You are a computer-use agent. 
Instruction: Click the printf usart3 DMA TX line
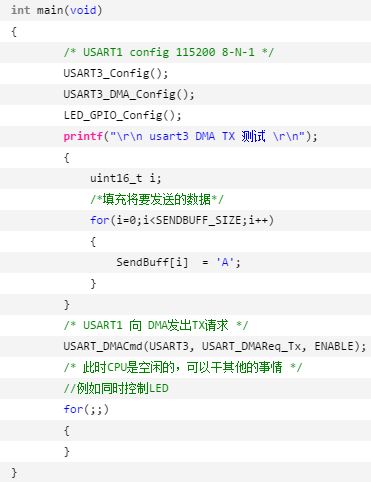click(190, 136)
